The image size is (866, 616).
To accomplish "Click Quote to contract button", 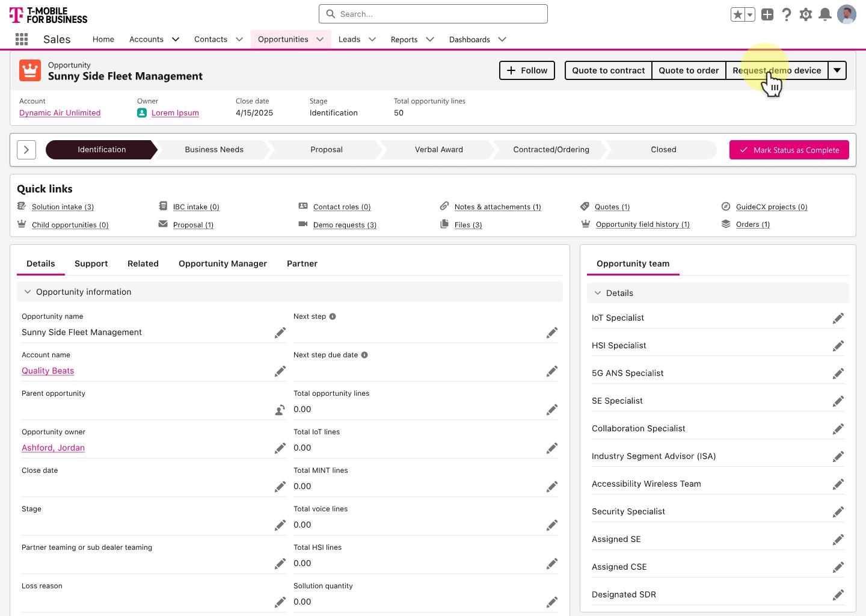I will point(609,70).
